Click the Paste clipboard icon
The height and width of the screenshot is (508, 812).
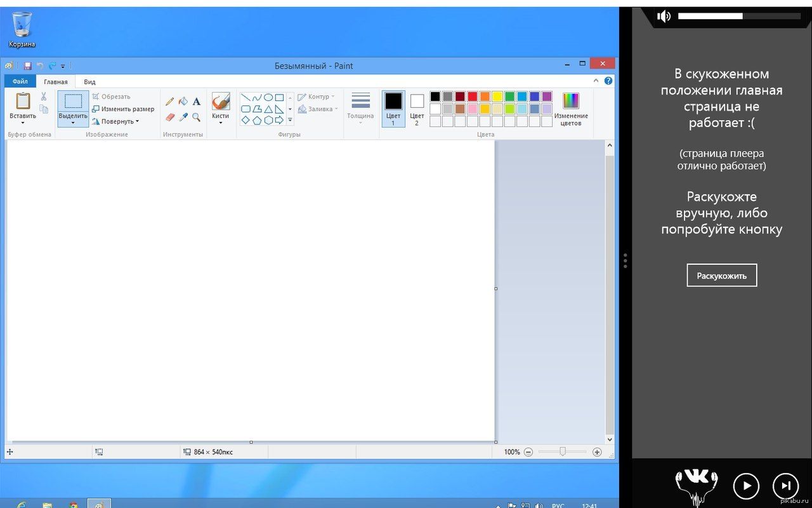(23, 101)
